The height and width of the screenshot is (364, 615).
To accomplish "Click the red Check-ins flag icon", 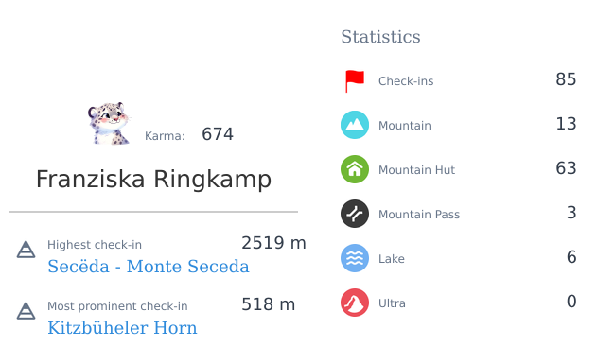I will coord(355,81).
